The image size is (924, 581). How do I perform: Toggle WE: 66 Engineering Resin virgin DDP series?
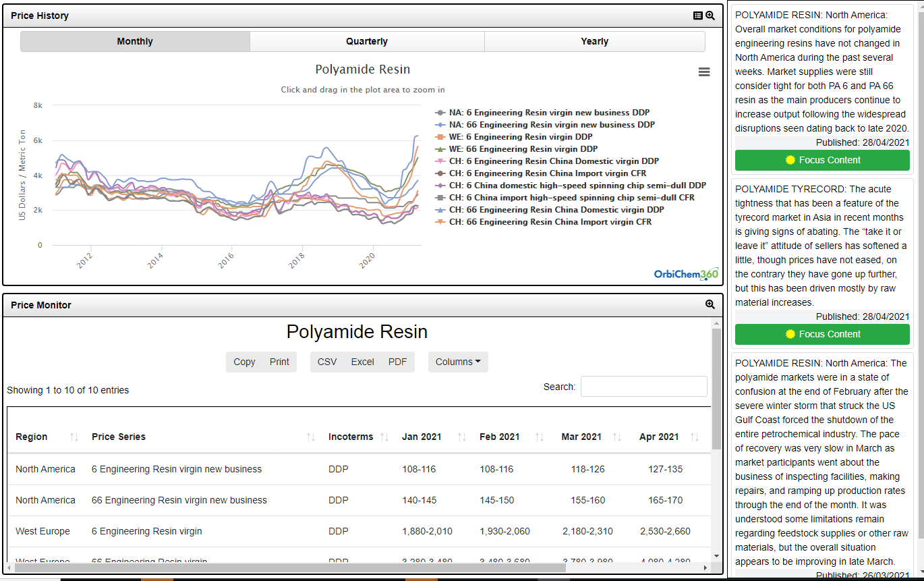(516, 149)
